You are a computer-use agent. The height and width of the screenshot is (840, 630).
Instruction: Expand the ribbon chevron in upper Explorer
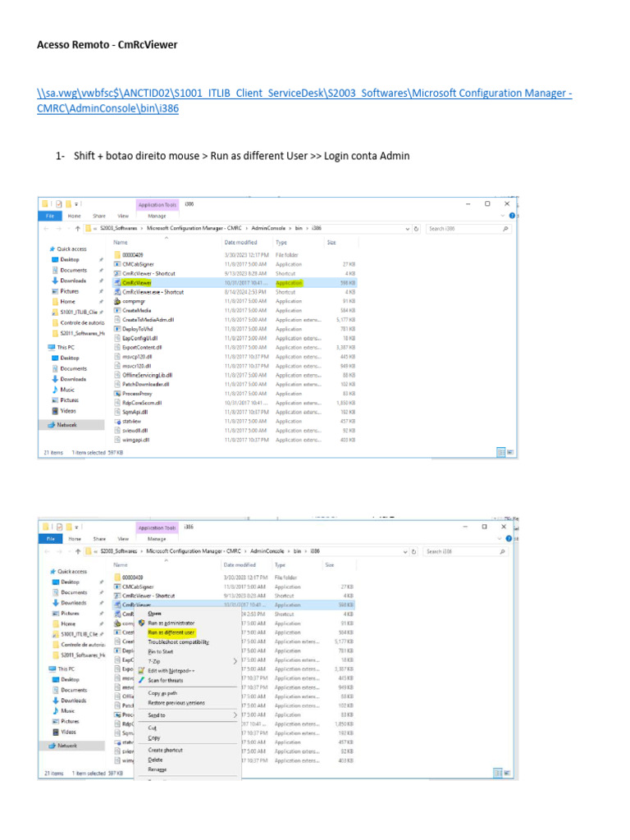point(503,216)
